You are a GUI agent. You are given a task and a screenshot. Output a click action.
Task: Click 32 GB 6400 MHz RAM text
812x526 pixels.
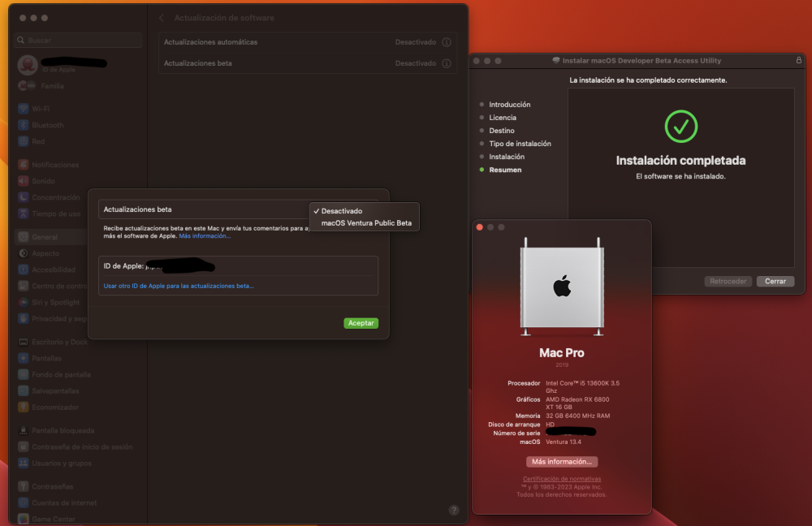pos(577,416)
